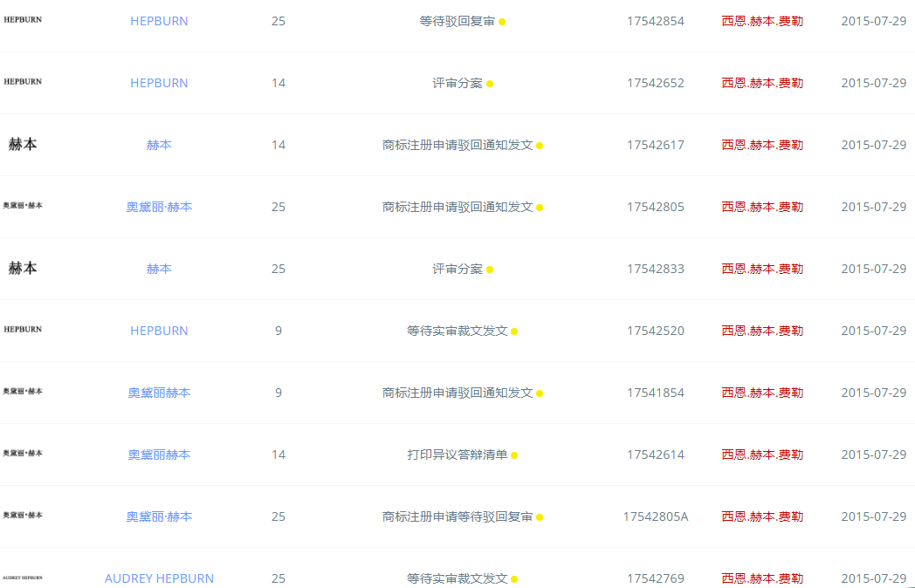
Task: Click registration number 17542805A
Action: [656, 516]
